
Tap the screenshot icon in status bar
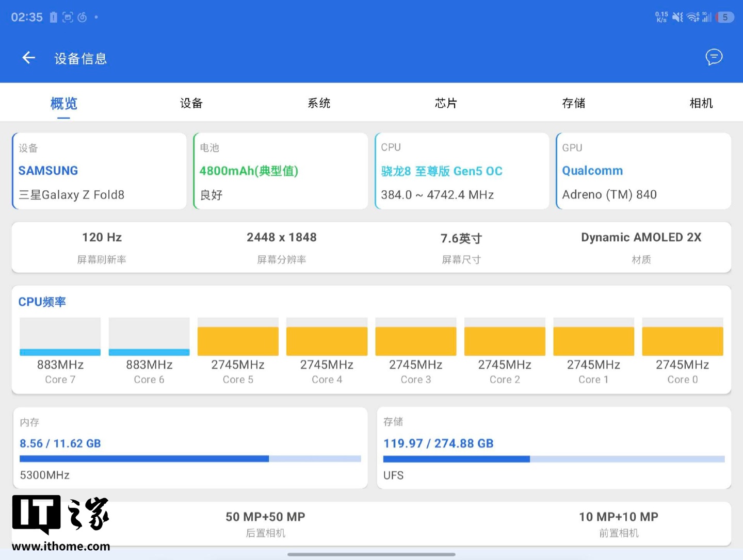(x=68, y=17)
